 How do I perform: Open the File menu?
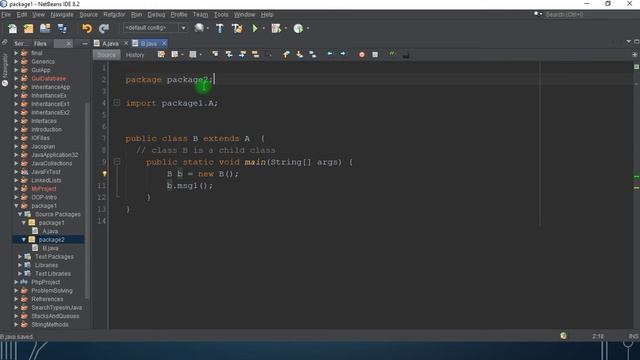[x=6, y=14]
